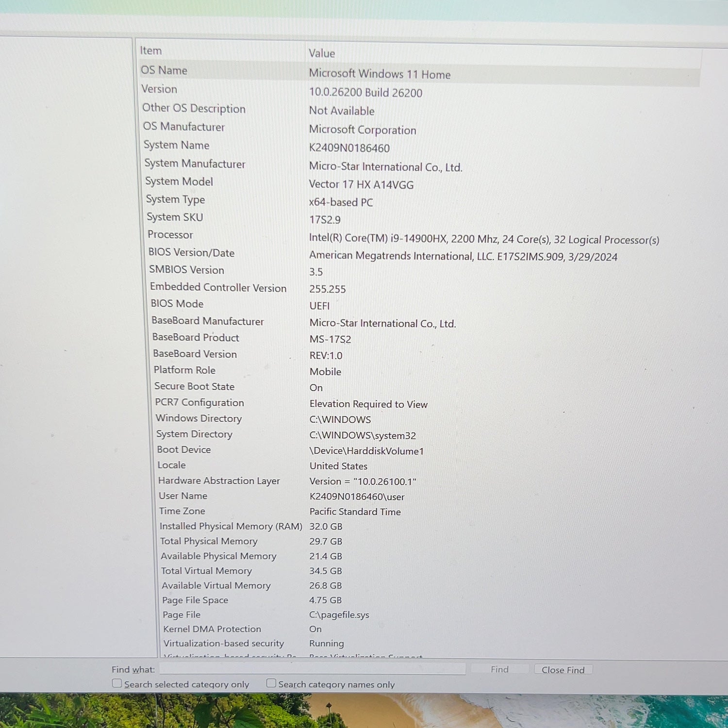Select the "Hardware Abstraction Layer" item
The width and height of the screenshot is (728, 728).
coord(219,480)
